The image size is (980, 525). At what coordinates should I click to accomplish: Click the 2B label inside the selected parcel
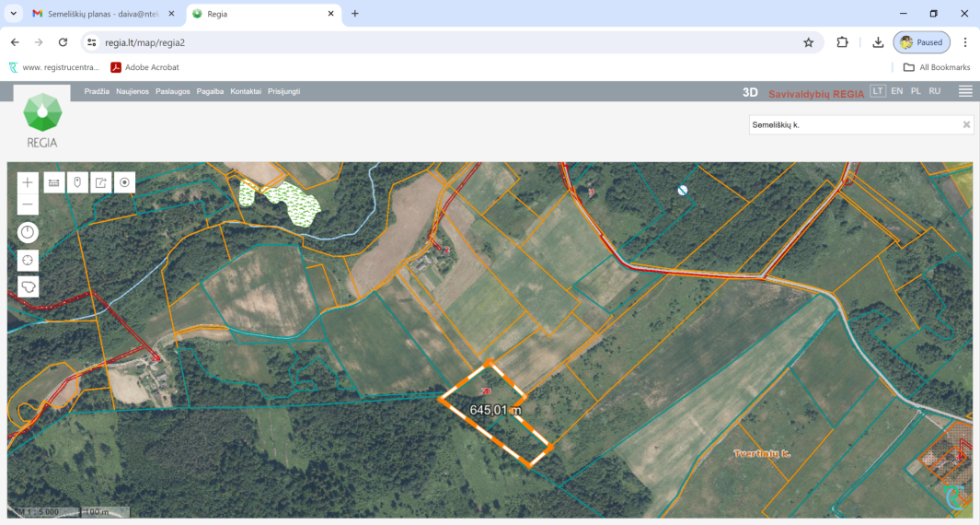tap(486, 391)
